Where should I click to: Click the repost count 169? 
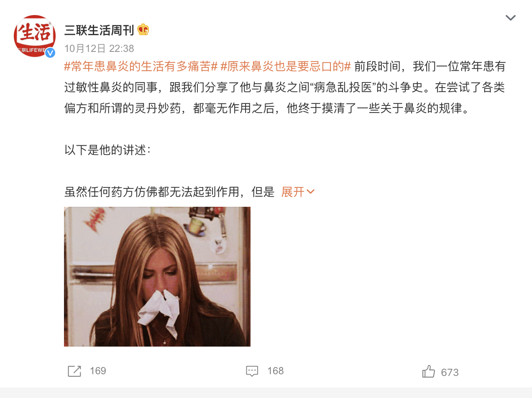pos(98,371)
